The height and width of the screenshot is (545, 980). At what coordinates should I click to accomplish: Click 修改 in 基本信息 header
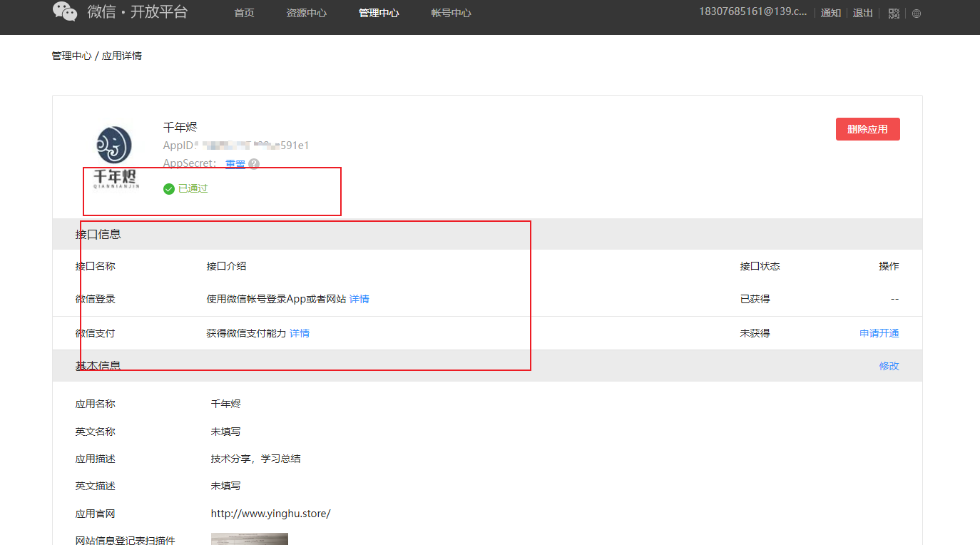click(889, 366)
